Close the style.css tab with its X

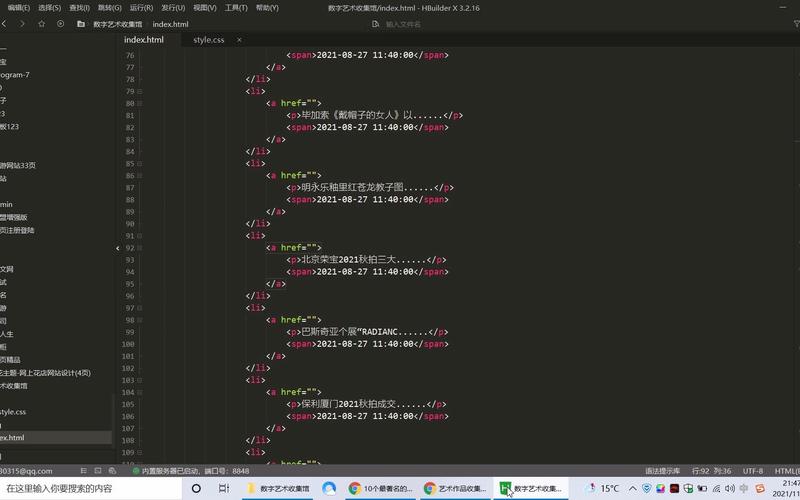[239, 40]
